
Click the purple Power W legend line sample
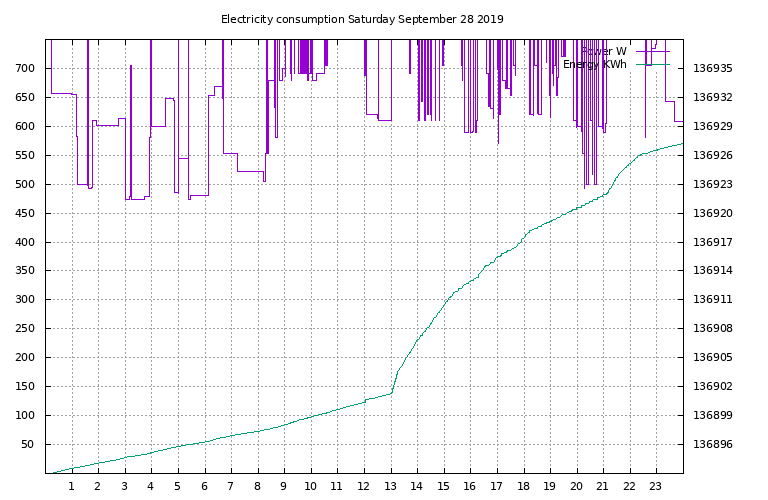(x=652, y=51)
